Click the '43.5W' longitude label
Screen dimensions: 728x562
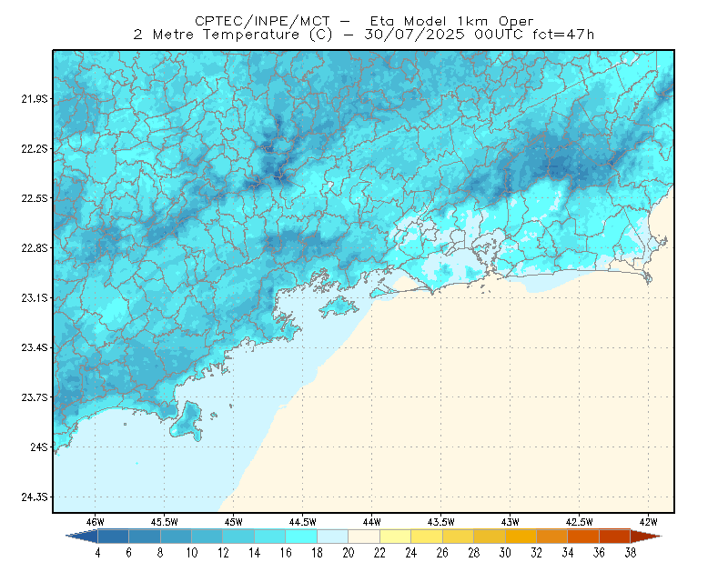point(441,522)
